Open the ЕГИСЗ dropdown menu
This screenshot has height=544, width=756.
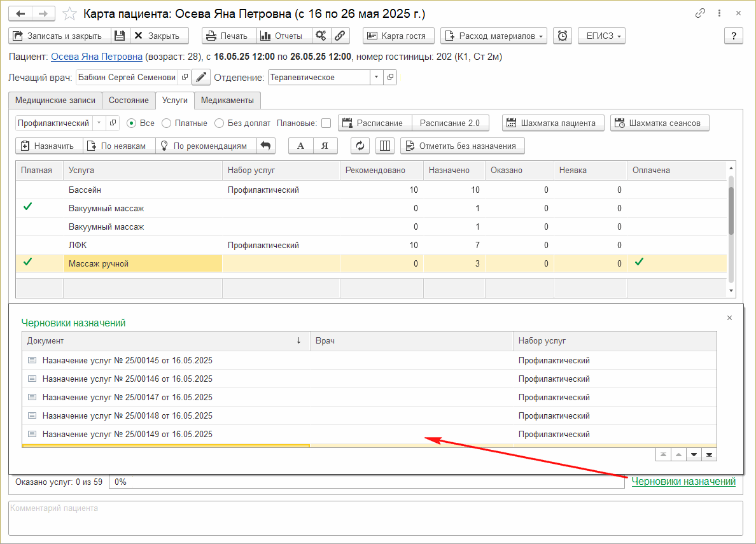coord(601,36)
